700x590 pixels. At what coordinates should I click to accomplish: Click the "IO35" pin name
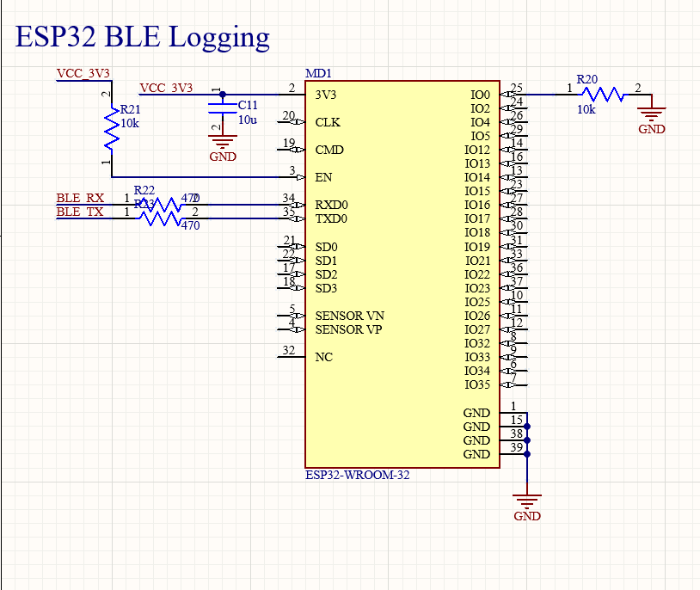click(477, 385)
